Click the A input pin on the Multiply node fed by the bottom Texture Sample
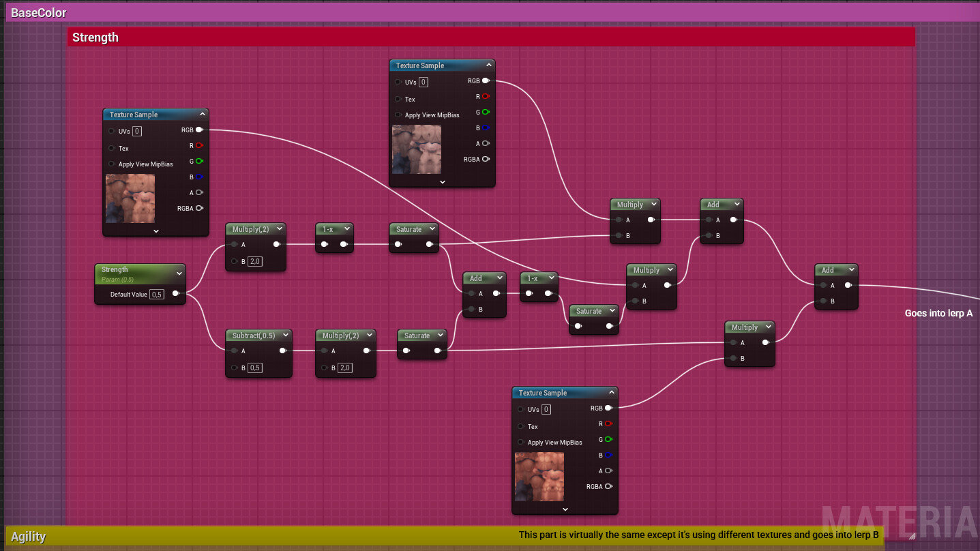 point(733,342)
